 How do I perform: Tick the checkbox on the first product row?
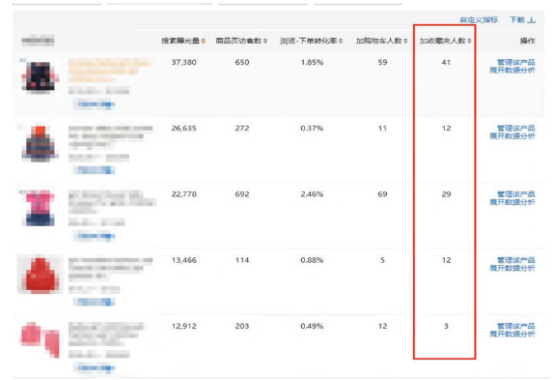[x=22, y=60]
